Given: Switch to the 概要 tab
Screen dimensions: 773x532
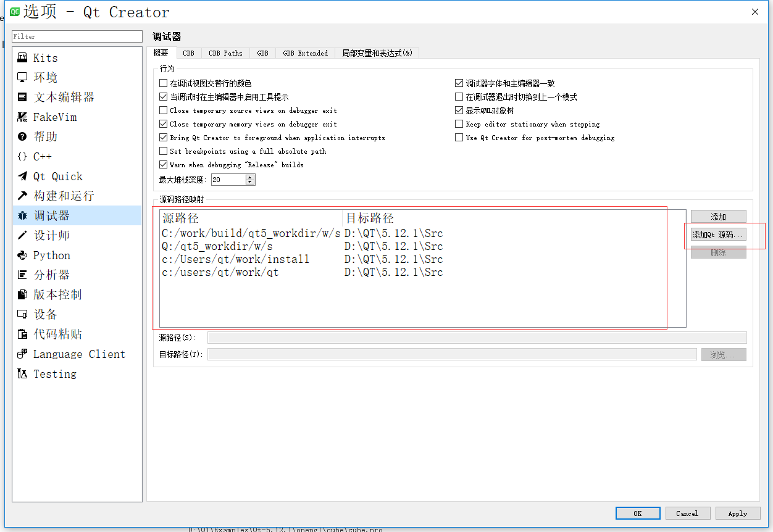Looking at the screenshot, I should click(x=161, y=53).
